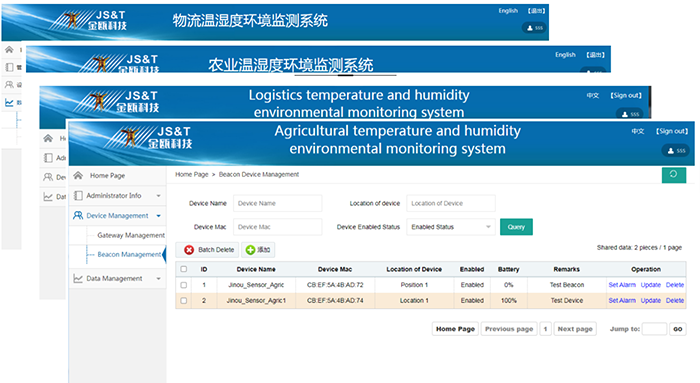The height and width of the screenshot is (383, 700).
Task: Click the MAC cell CB:EF:5A:4B:AD:72
Action: click(x=335, y=285)
